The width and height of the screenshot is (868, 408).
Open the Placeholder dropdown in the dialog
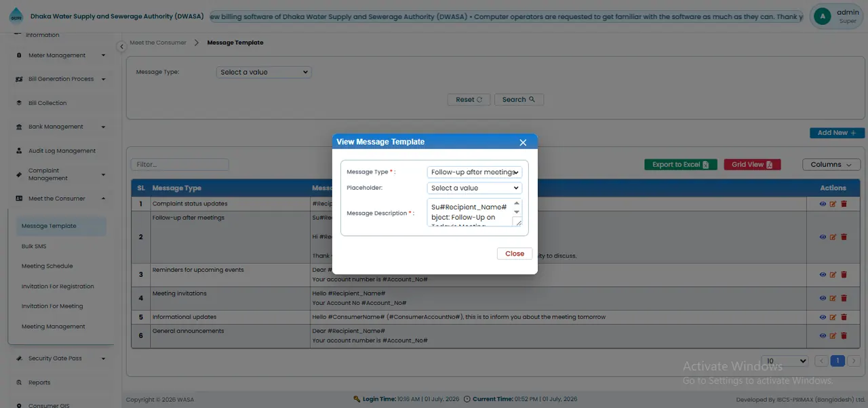tap(475, 188)
